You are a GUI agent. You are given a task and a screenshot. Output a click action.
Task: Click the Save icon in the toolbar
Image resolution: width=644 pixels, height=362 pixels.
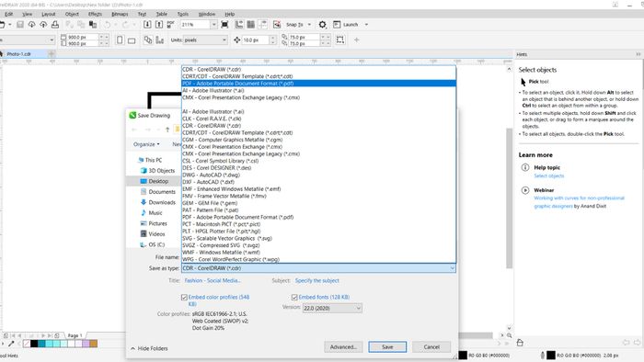19,25
